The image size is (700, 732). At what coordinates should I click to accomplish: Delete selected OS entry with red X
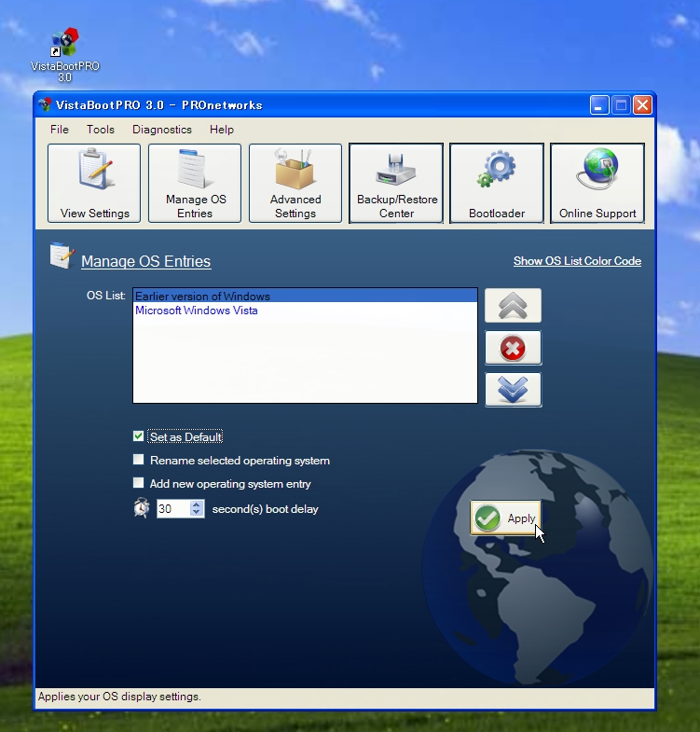pos(513,348)
